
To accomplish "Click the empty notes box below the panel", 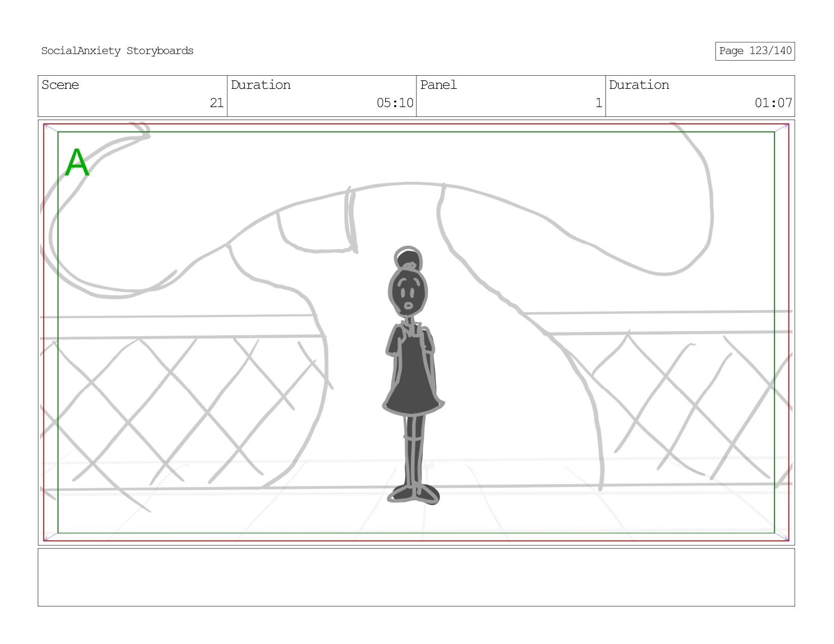I will coord(416,577).
